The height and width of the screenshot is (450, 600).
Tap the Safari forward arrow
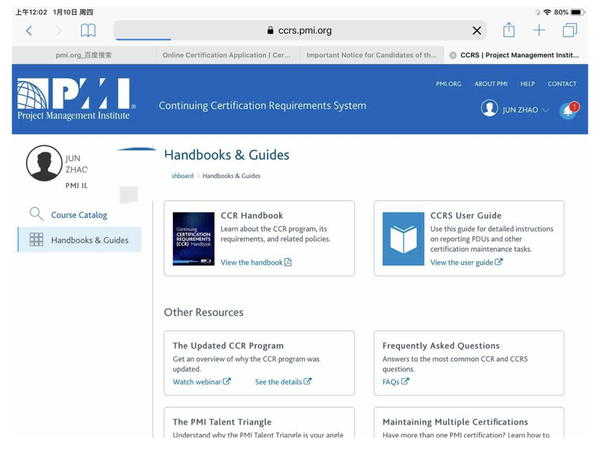pos(59,31)
